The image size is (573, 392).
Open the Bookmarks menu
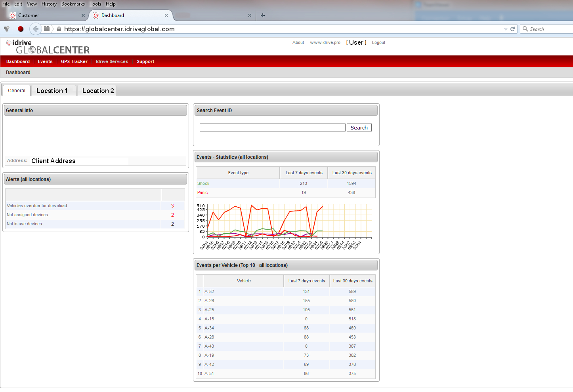(73, 4)
